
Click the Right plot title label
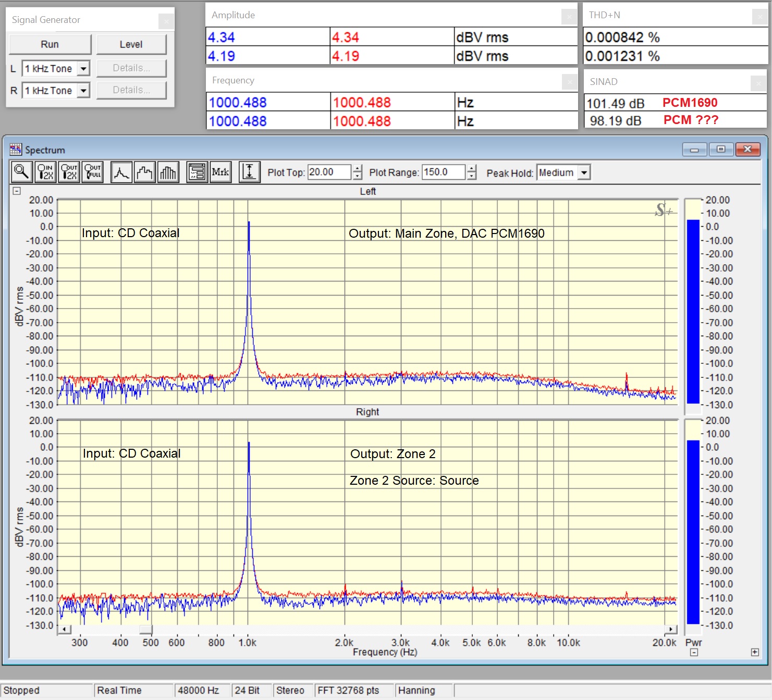pyautogui.click(x=367, y=412)
